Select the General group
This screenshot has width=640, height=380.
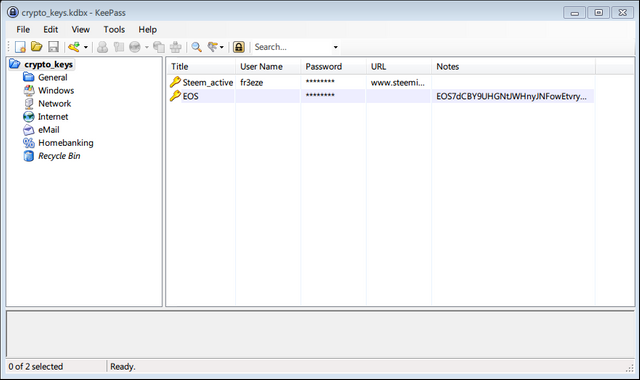click(x=53, y=78)
